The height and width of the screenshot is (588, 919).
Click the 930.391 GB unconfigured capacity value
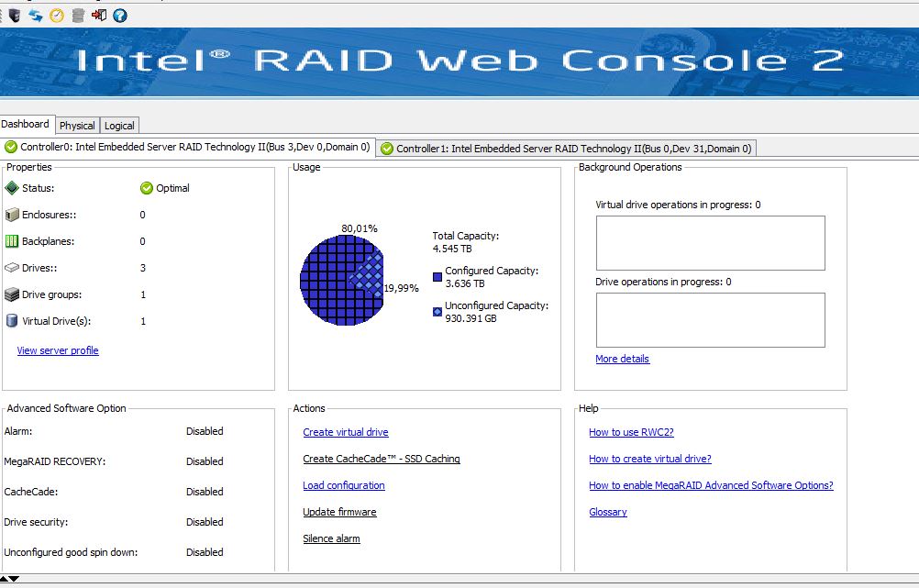tap(471, 318)
